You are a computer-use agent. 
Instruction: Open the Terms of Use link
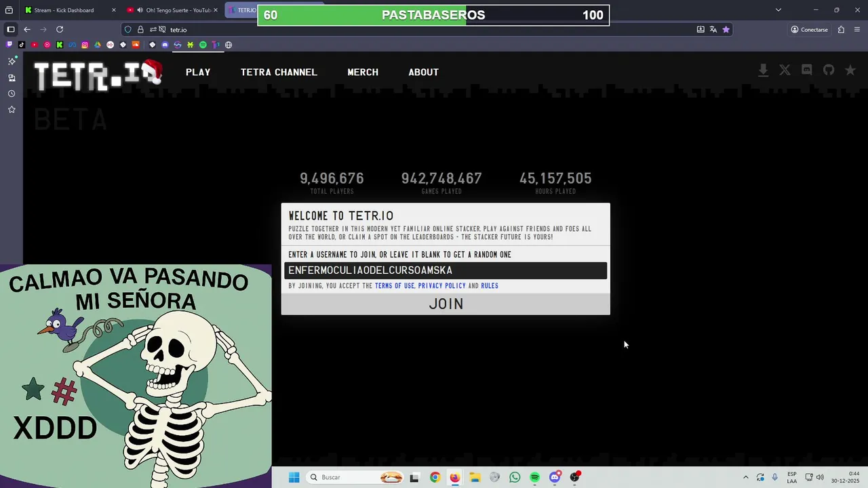click(395, 286)
